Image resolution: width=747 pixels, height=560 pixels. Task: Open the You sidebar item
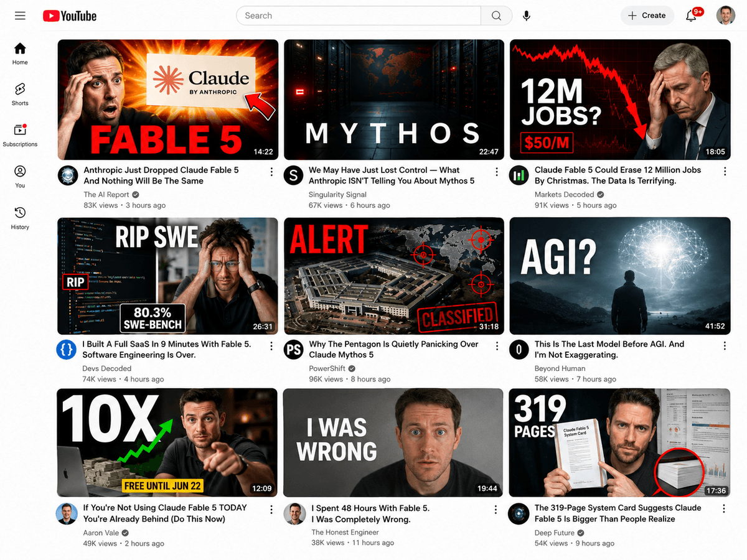[x=20, y=177]
